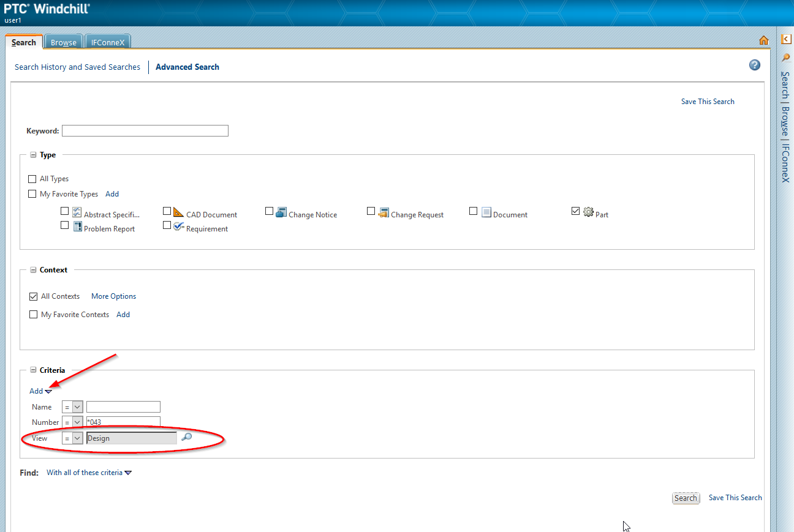Click the Requirement icon
Screen dimensions: 794x532
click(x=178, y=226)
